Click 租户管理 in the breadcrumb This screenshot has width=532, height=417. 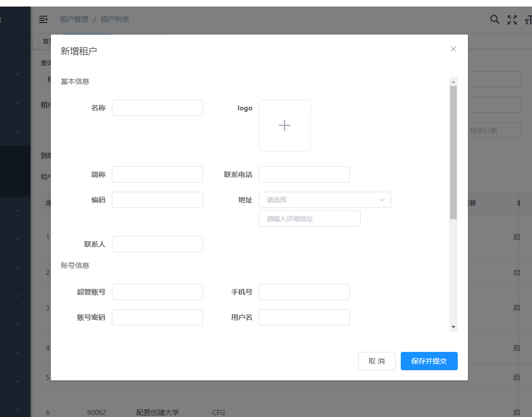click(x=74, y=19)
